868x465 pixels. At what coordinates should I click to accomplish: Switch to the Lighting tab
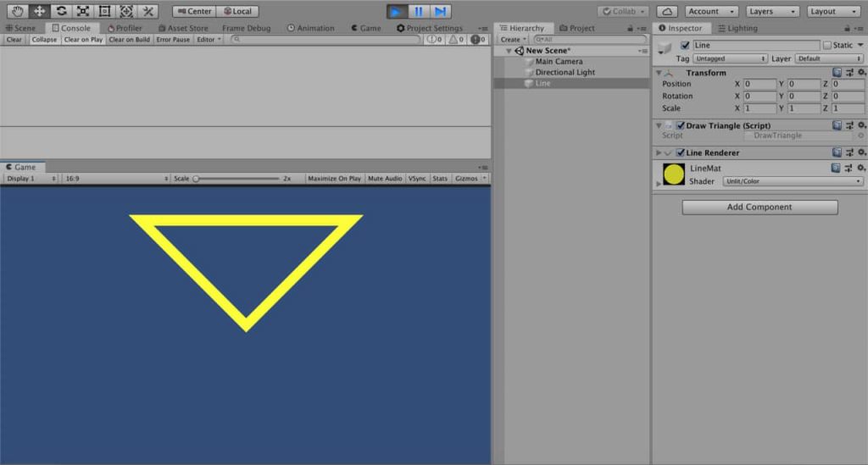click(738, 28)
